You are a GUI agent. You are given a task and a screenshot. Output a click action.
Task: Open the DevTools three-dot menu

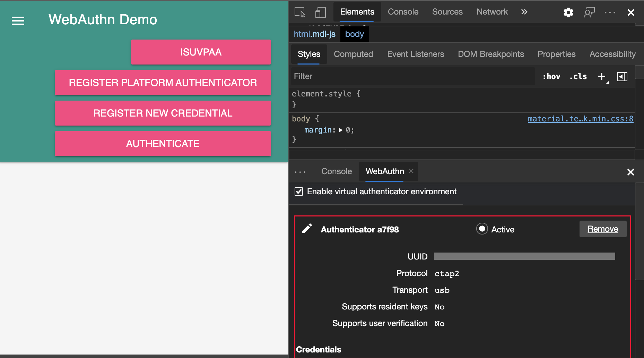tap(609, 12)
